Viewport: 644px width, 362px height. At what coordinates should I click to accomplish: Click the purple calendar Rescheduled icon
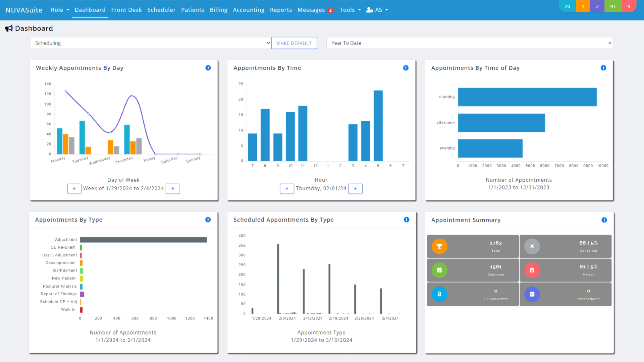532,294
